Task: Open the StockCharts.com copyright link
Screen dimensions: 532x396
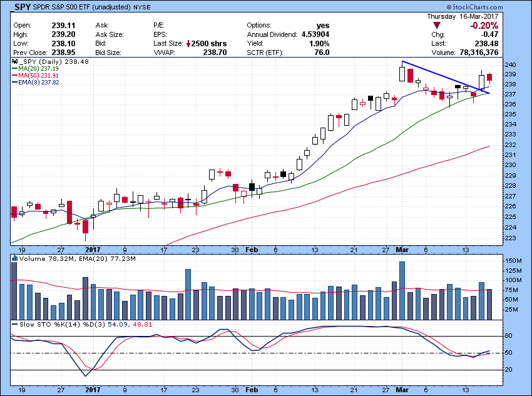Action: click(x=474, y=7)
